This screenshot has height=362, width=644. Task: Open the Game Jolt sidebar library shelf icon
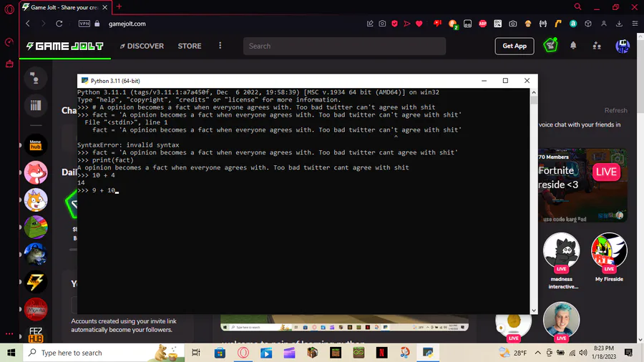36,105
